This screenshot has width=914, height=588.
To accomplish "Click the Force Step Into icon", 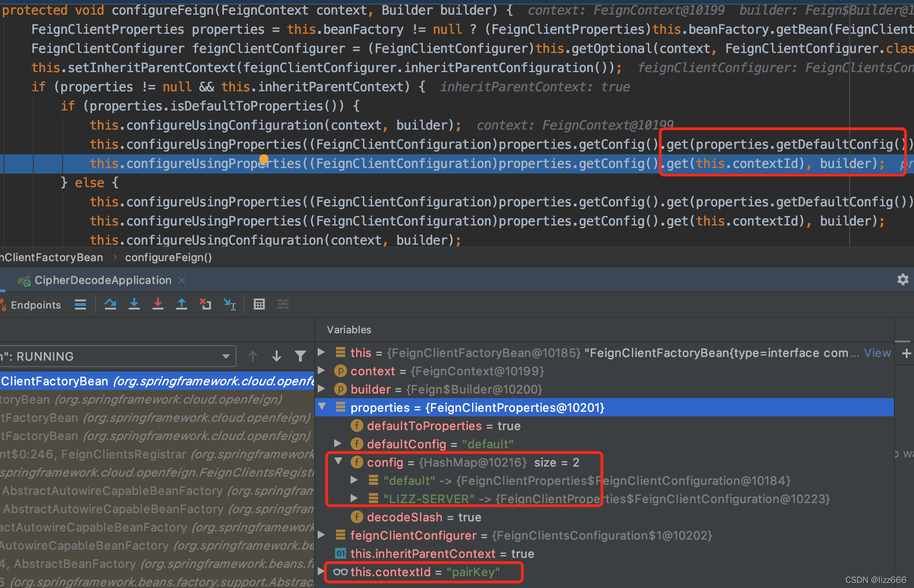I will [158, 304].
